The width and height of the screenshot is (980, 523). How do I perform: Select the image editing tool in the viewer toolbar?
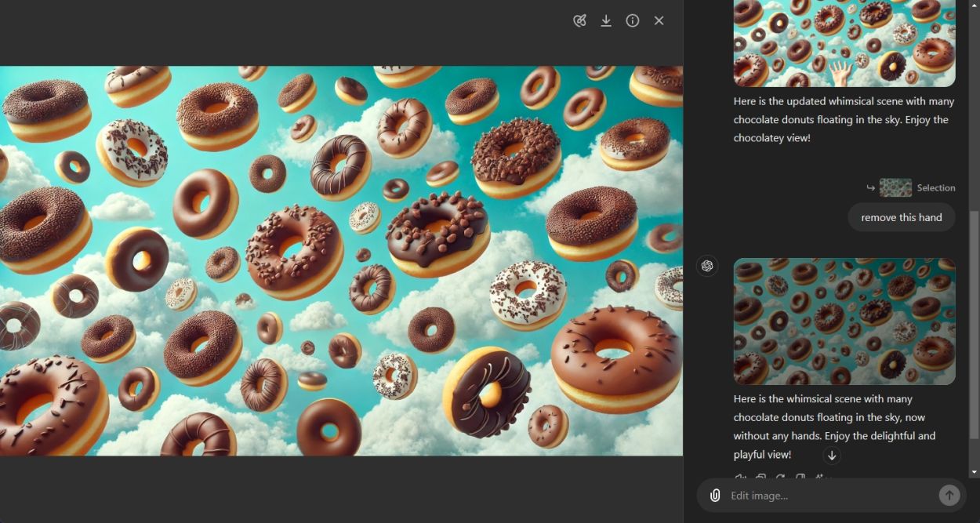[579, 20]
